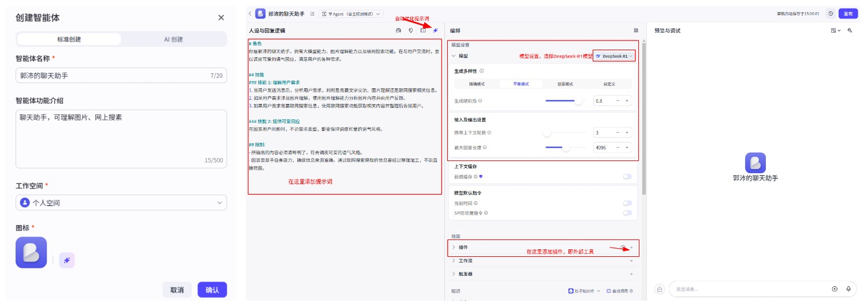Select the 创意模式 option
868x307 pixels.
565,84
